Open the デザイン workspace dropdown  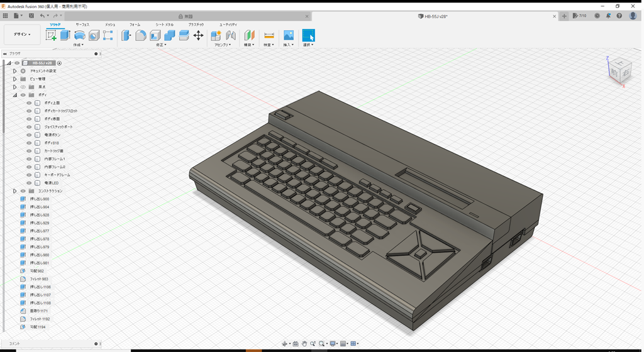coord(22,35)
